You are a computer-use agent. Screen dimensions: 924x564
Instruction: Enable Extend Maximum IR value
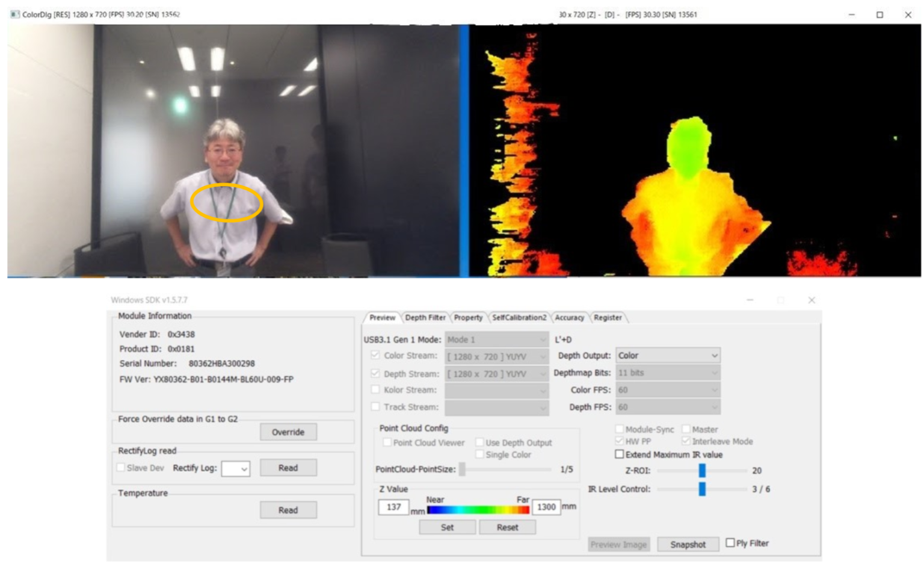pos(620,455)
